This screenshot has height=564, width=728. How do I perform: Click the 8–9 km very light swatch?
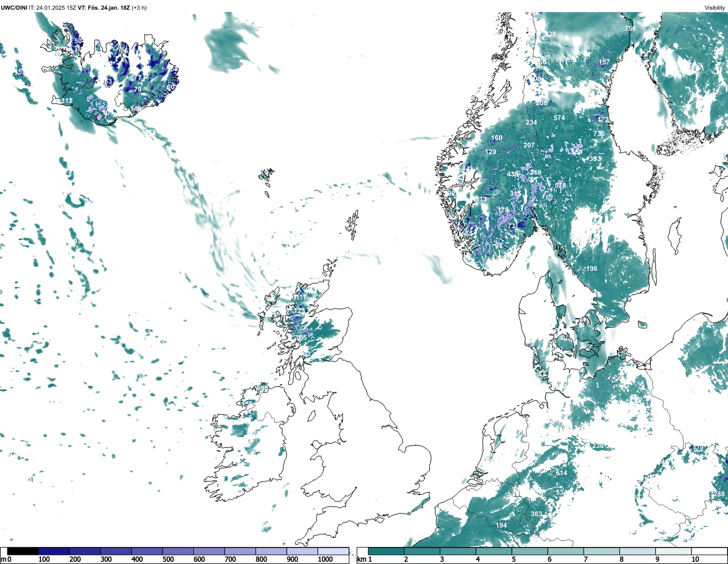tap(637, 551)
